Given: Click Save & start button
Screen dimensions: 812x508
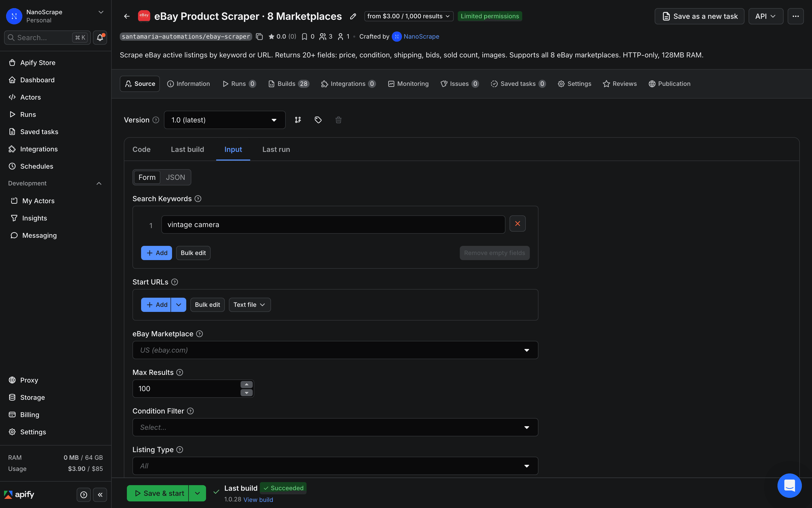Looking at the screenshot, I should point(158,493).
